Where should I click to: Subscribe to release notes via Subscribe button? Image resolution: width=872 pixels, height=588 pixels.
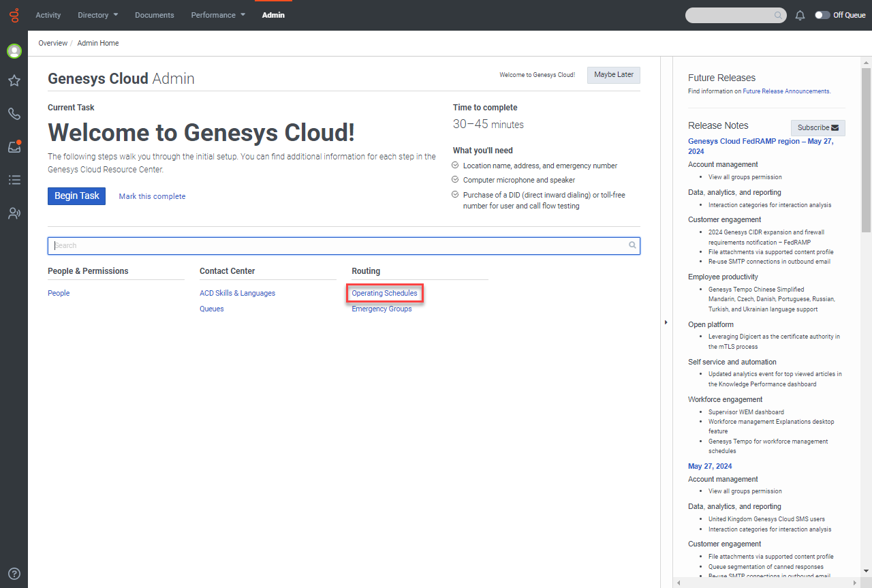[817, 127]
